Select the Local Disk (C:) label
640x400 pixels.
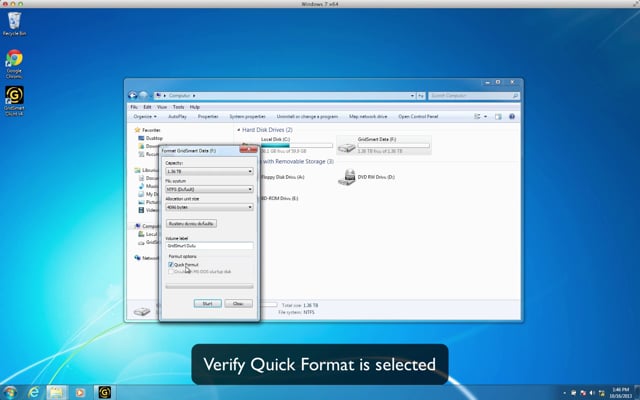coord(275,139)
